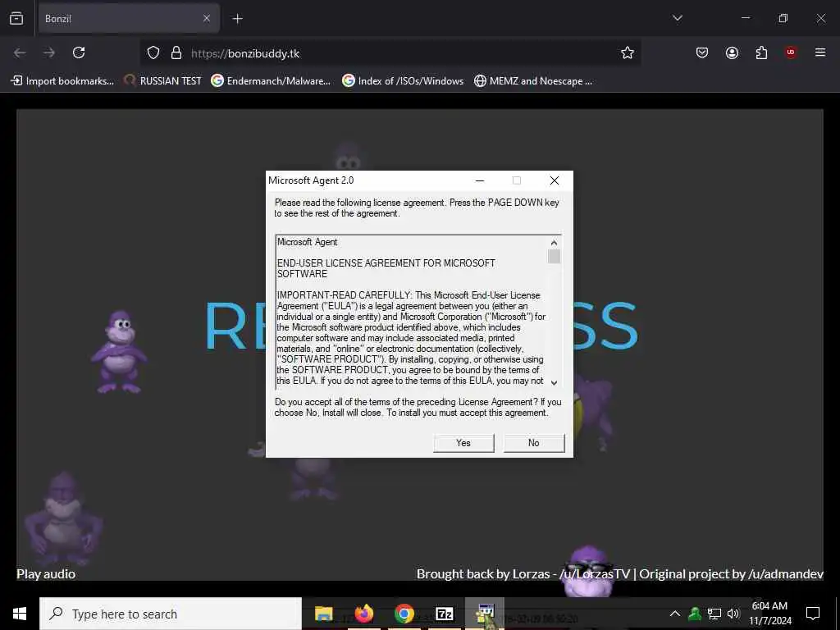Show hidden system tray icons
The width and height of the screenshot is (840, 630).
point(675,614)
